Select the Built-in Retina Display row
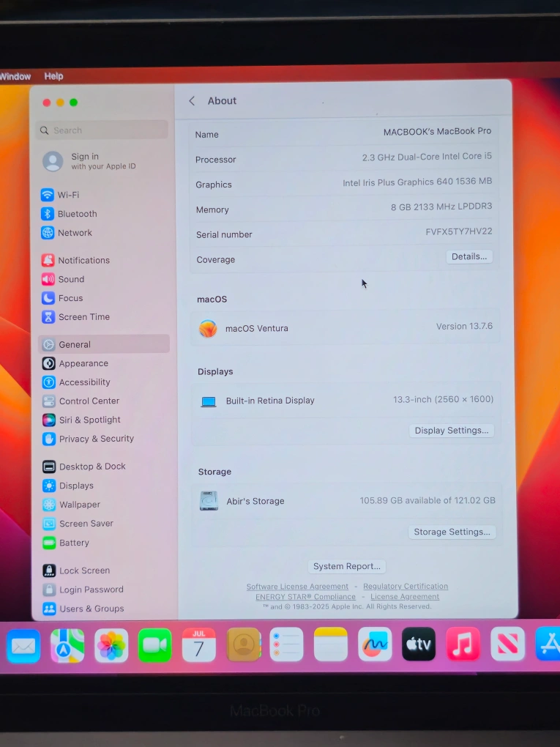 (x=346, y=400)
